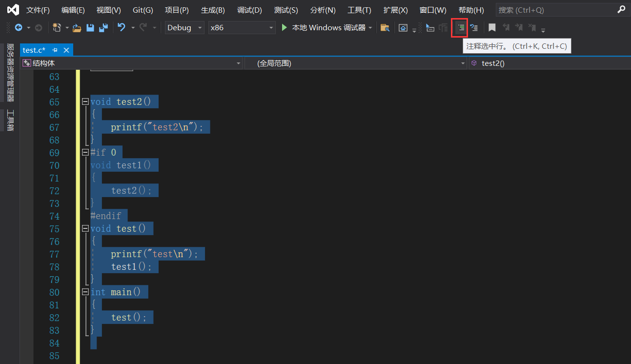Open the test2() member dropdown
The width and height of the screenshot is (631, 364).
click(550, 63)
